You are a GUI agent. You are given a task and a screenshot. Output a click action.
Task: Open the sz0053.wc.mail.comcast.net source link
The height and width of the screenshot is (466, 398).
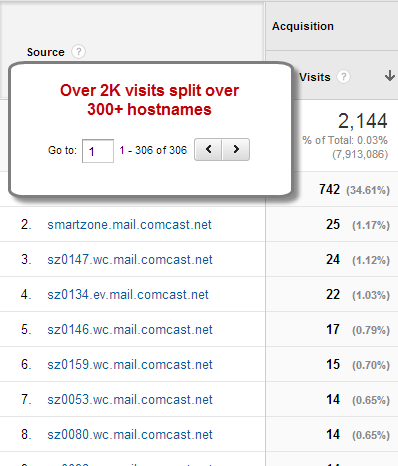130,400
